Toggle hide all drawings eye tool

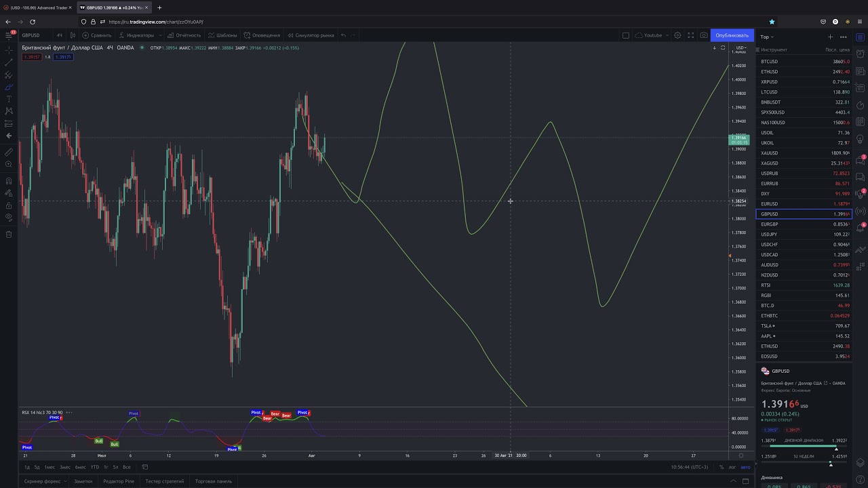tap(9, 218)
